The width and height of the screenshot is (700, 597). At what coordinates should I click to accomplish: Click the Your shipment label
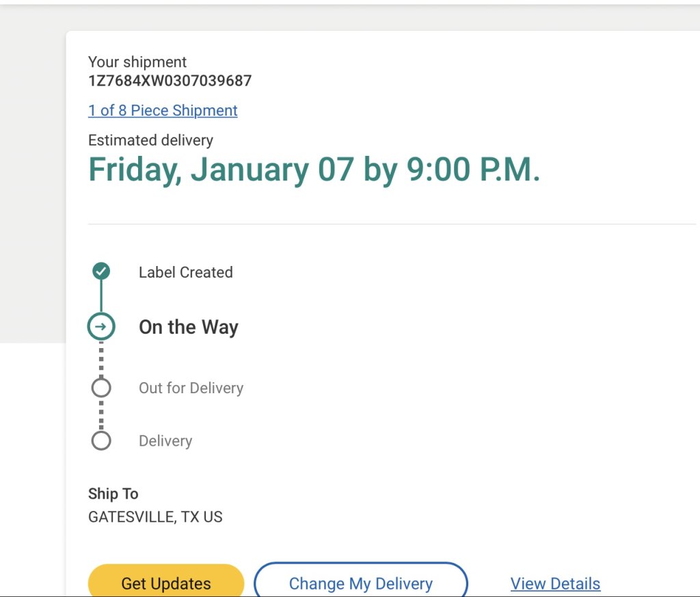137,62
